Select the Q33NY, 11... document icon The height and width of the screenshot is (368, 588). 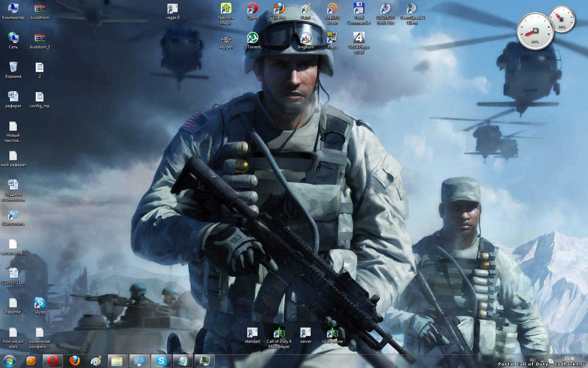(13, 276)
